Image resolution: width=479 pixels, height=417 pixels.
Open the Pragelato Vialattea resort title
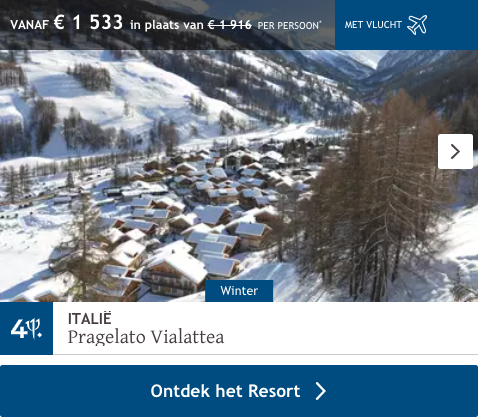coord(146,337)
